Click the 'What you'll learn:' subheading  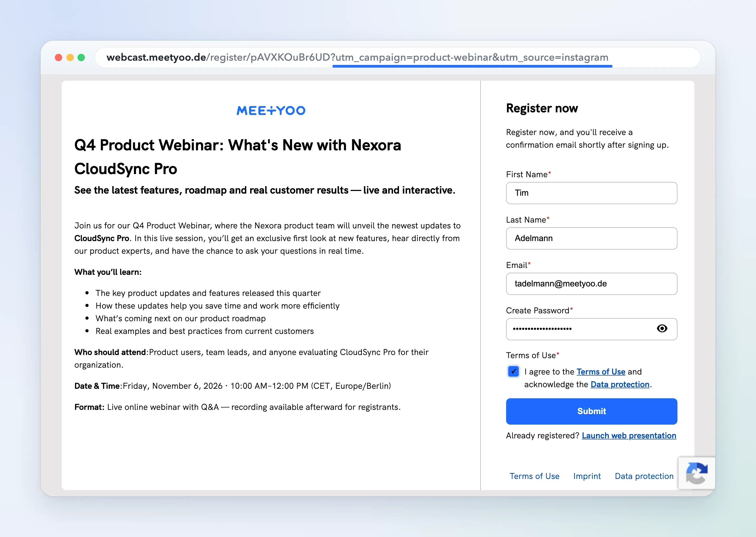[x=108, y=272]
